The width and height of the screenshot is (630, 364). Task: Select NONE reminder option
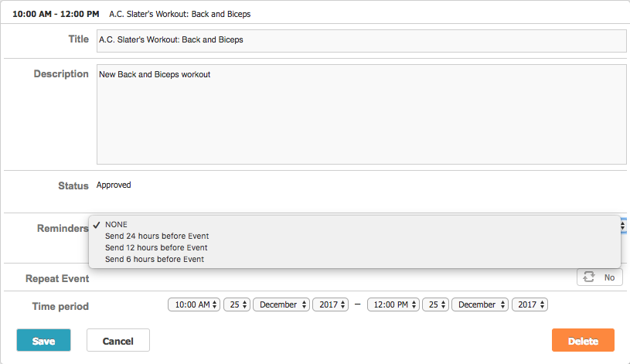point(117,224)
